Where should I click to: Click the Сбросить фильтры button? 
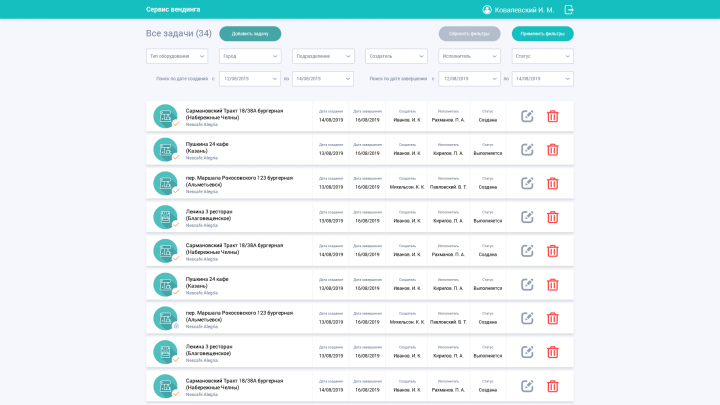(469, 34)
